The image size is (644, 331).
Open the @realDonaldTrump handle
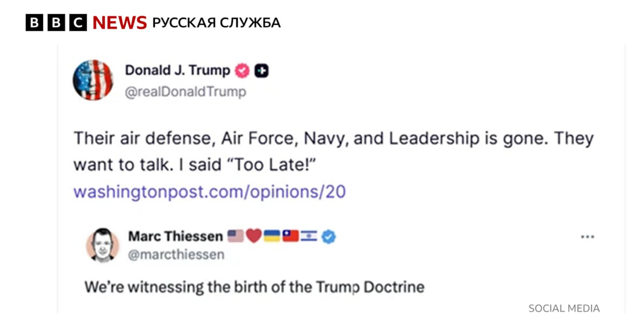click(185, 92)
